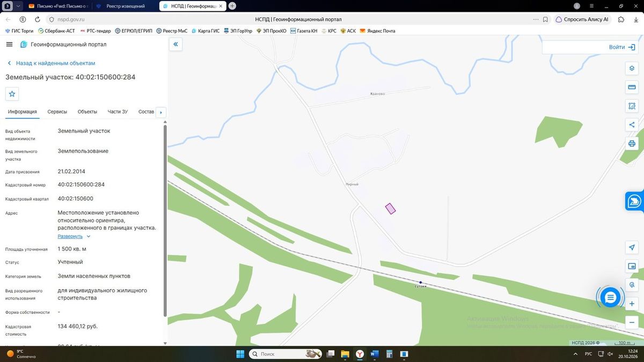Open the round chat assistant bubble
This screenshot has width=644, height=362.
coord(610,297)
